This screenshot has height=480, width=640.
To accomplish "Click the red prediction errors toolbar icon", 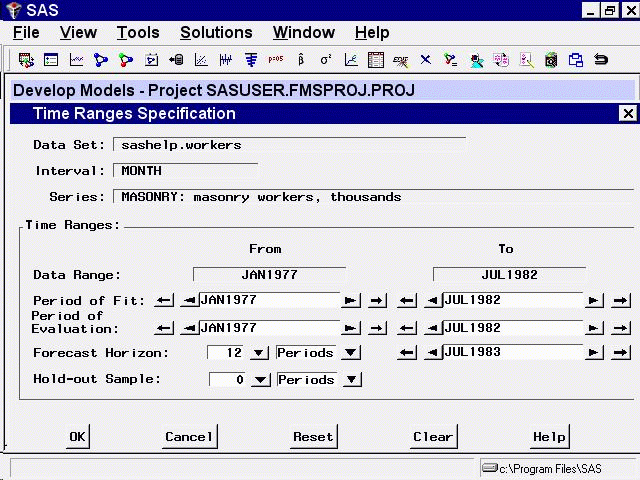I will coord(275,60).
